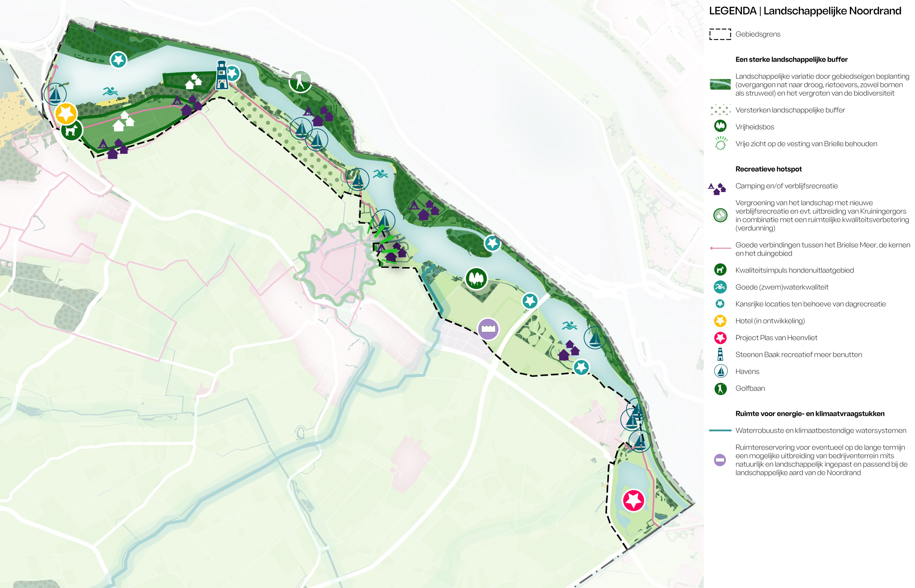Click the dog walking area icon on map
This screenshot has height=588, width=915.
click(x=71, y=130)
